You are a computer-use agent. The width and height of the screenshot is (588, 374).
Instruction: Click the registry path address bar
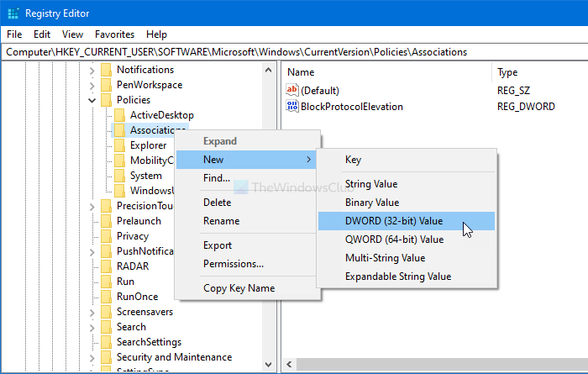click(x=294, y=51)
